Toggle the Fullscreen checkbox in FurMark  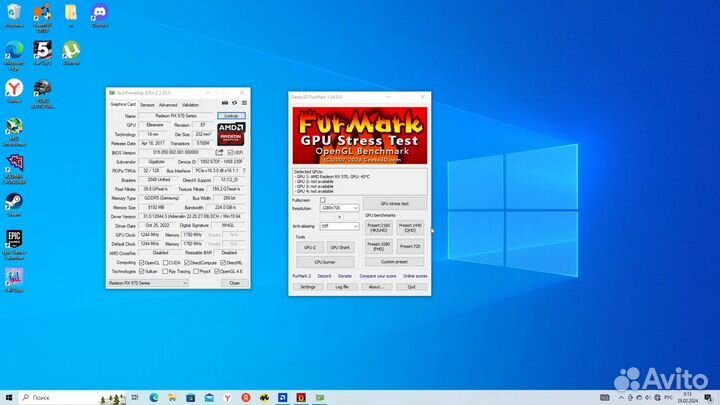pos(322,200)
